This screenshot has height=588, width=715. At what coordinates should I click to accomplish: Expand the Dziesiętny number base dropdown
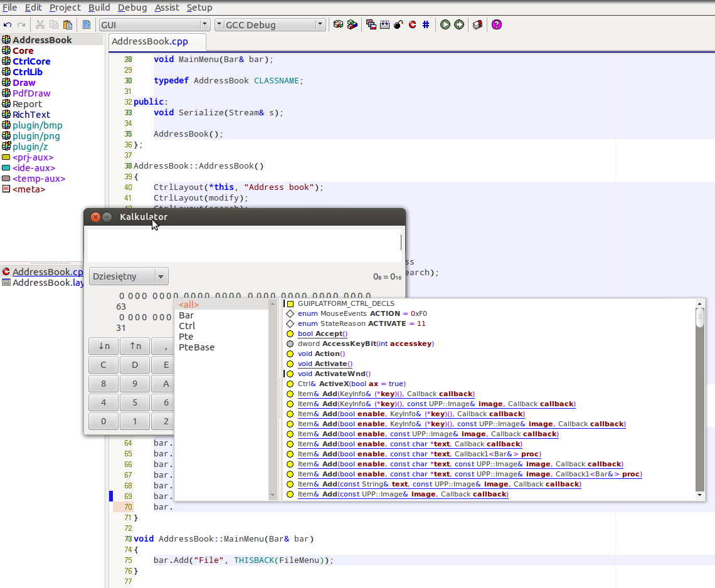click(161, 276)
